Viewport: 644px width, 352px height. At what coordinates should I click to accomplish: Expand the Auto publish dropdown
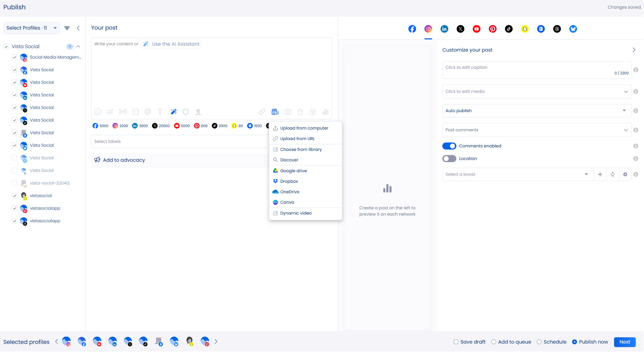536,111
